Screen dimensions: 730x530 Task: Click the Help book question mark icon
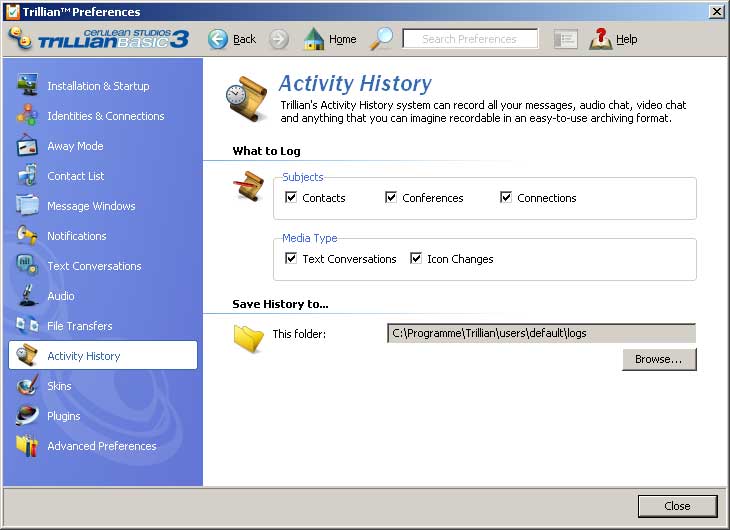[x=601, y=39]
